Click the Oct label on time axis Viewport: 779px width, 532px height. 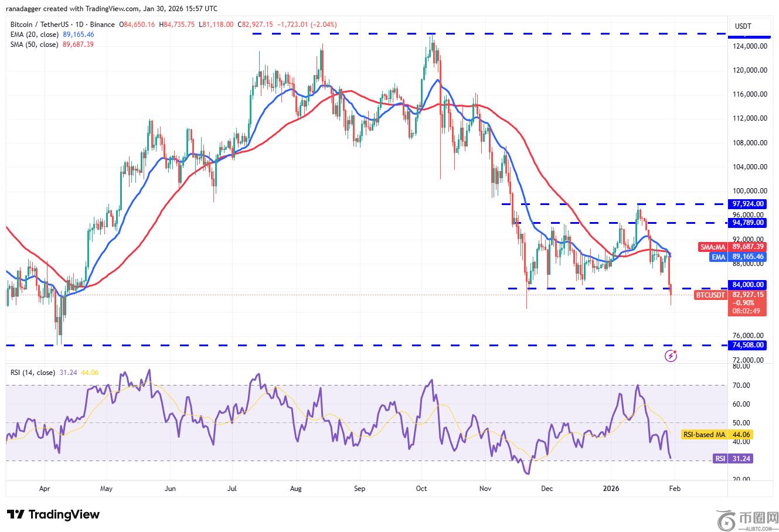[x=421, y=488]
